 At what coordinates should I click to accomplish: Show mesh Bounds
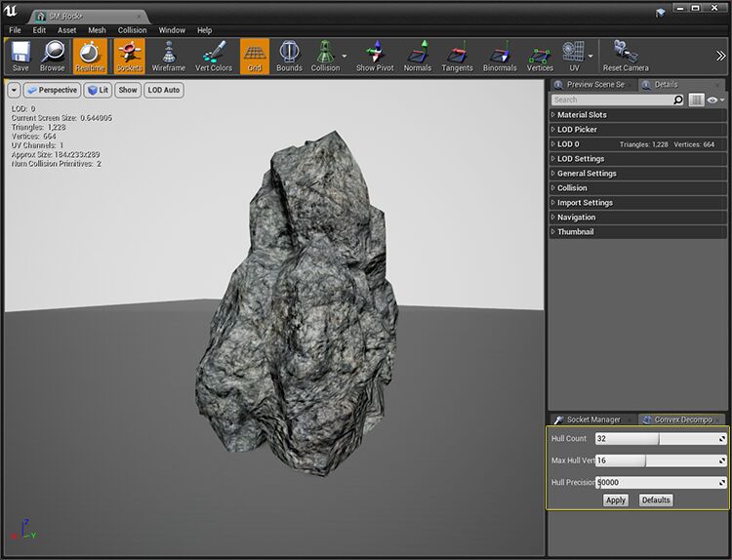pos(289,56)
